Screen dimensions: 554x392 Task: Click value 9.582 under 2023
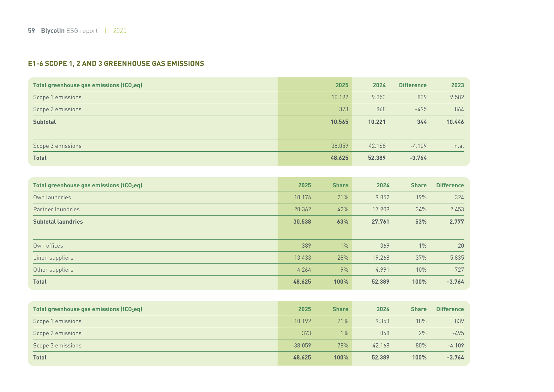click(x=457, y=97)
